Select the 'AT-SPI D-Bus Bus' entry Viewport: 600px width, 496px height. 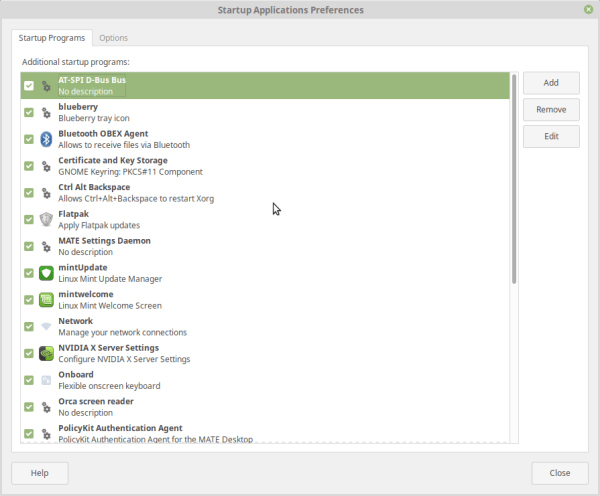[x=265, y=86]
